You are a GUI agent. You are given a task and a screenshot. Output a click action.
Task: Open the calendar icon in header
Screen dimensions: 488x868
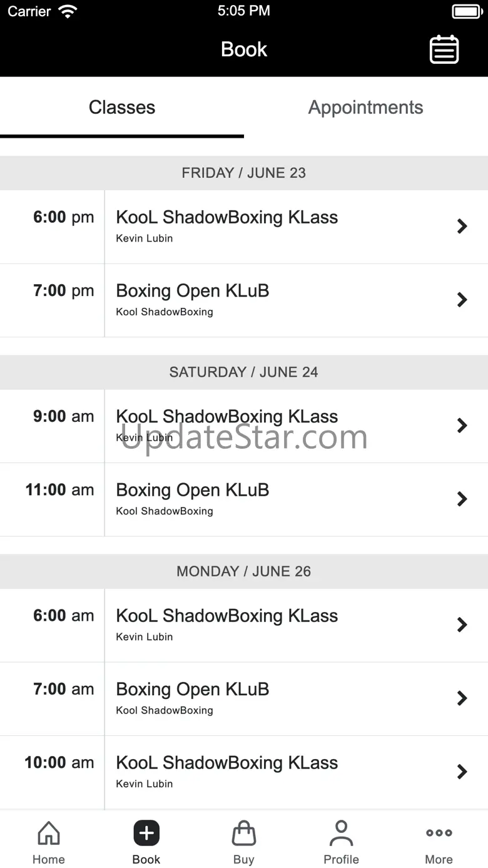(444, 49)
